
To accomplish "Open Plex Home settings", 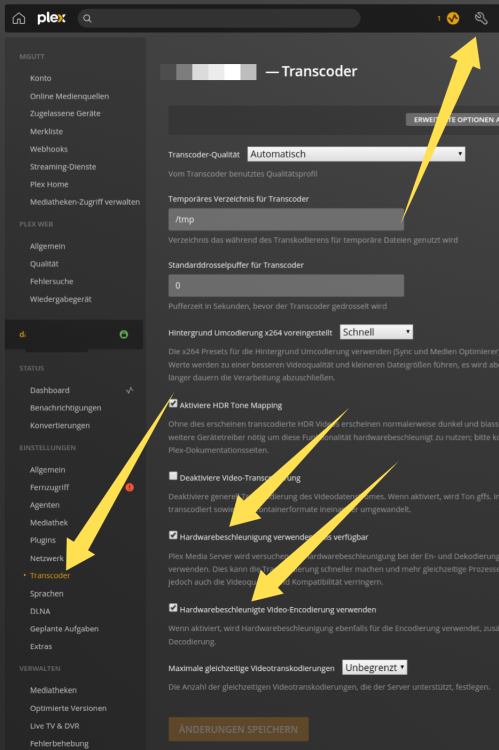I will tap(49, 185).
